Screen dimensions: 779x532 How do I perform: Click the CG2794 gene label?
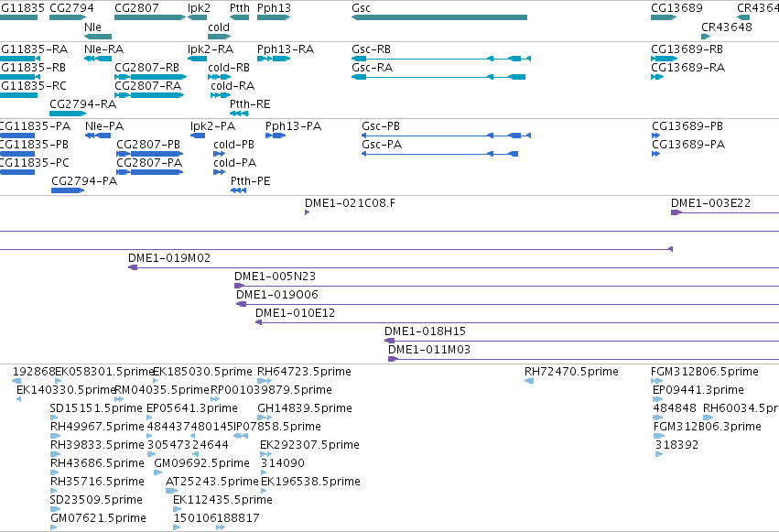[x=71, y=8]
